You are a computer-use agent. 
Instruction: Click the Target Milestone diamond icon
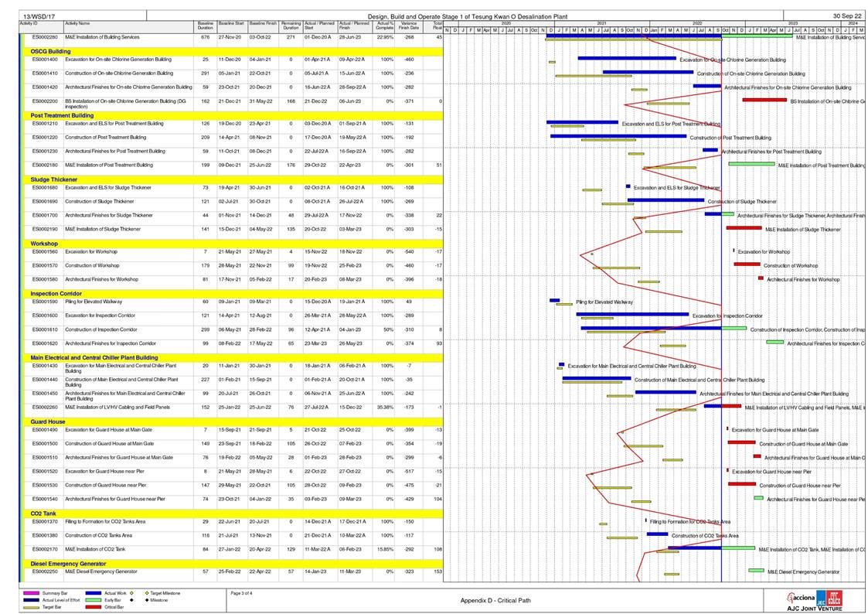tap(146, 593)
